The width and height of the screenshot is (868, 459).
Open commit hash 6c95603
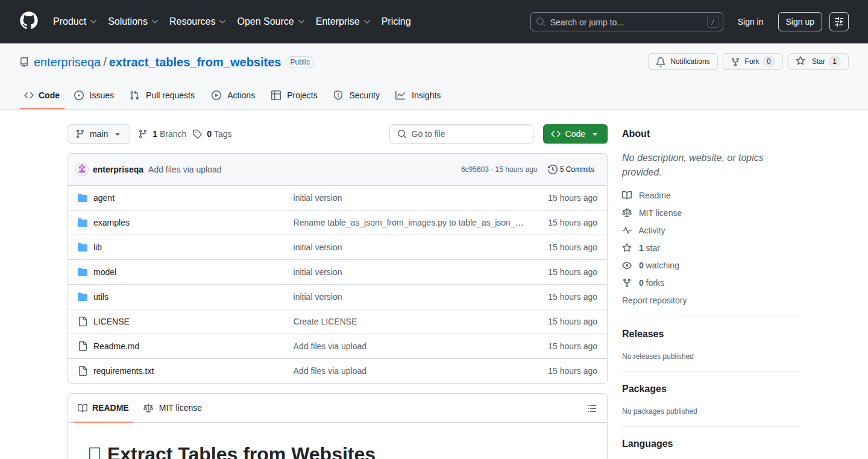point(475,169)
